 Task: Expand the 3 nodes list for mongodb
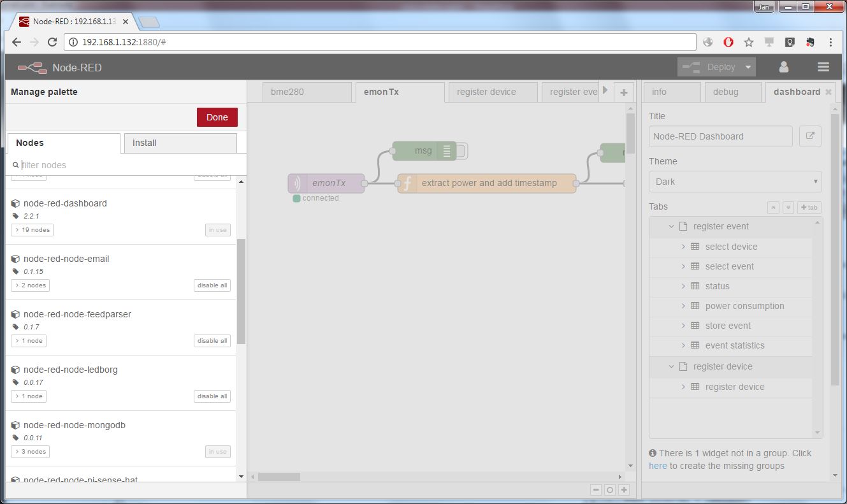click(x=30, y=452)
